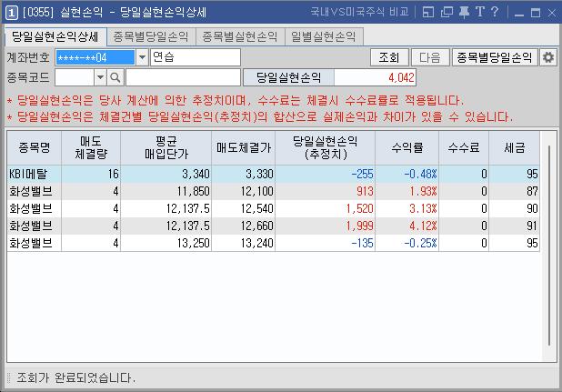This screenshot has height=392, width=562.
Task: Open help with the question mark icon
Action: click(x=495, y=13)
